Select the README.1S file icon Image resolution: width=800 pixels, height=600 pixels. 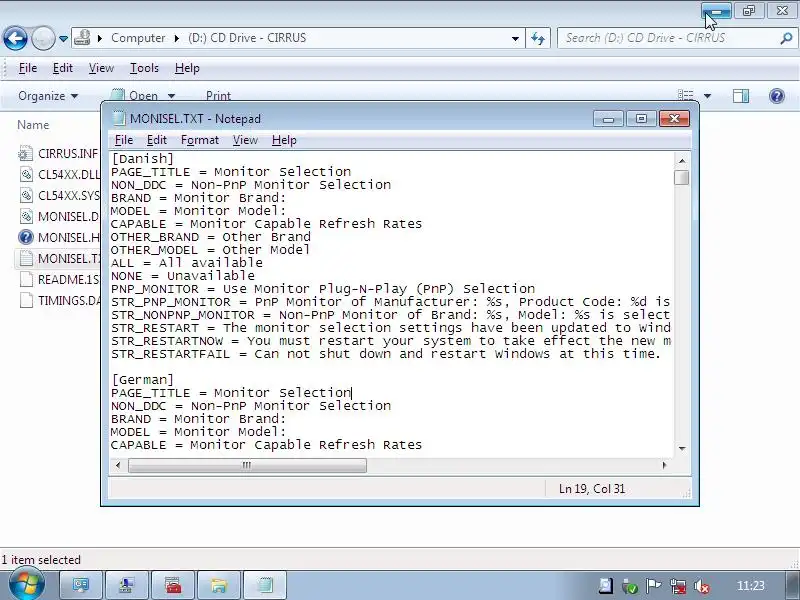(x=26, y=279)
